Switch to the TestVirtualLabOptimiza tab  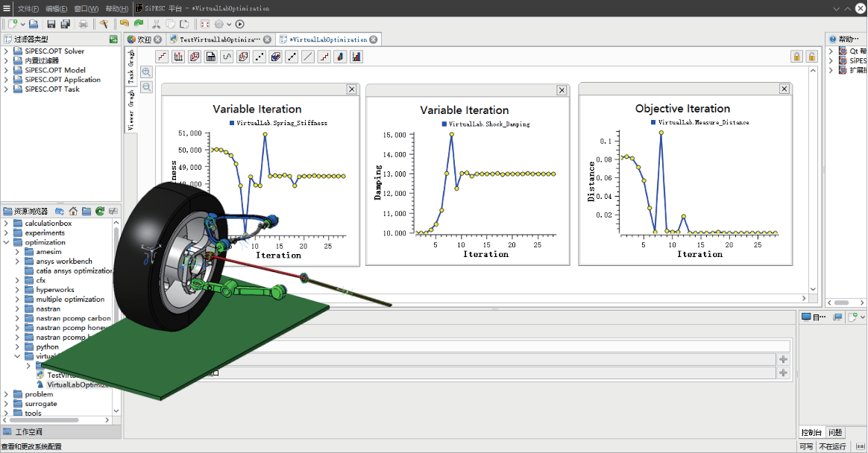coord(220,39)
